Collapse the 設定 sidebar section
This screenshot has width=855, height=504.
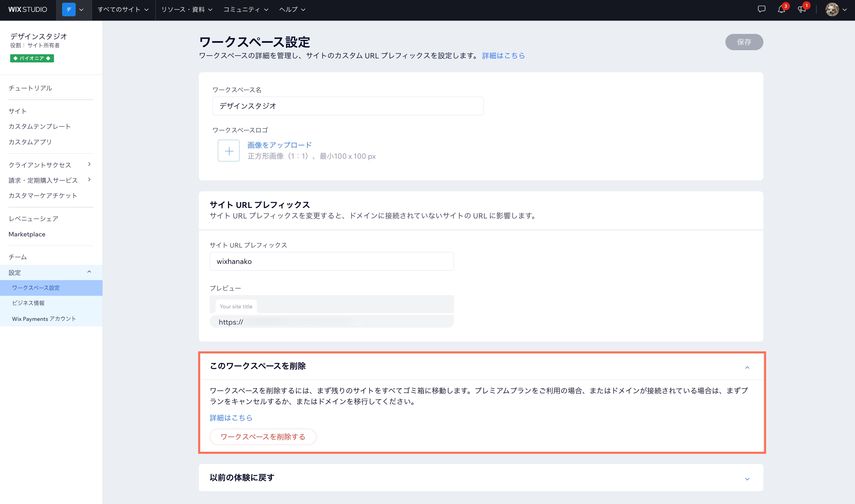click(x=51, y=272)
